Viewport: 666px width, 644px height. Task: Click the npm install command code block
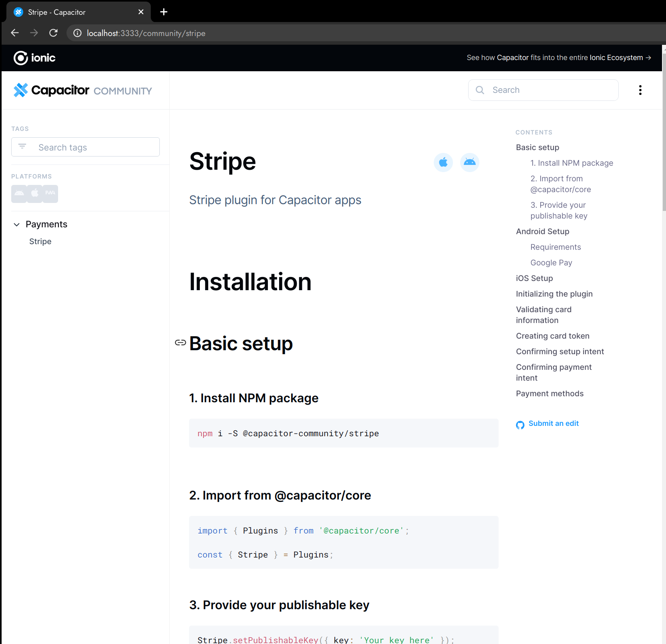coord(344,433)
